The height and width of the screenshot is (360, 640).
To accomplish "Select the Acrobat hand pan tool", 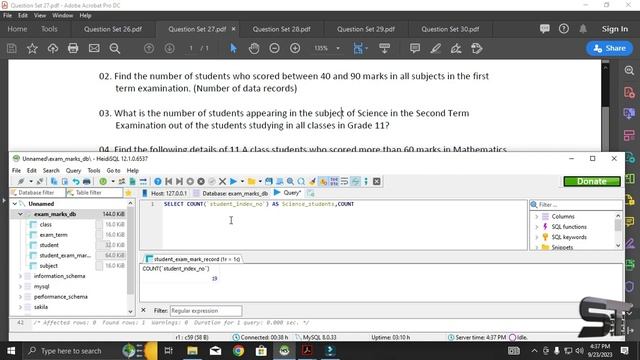I will point(254,49).
